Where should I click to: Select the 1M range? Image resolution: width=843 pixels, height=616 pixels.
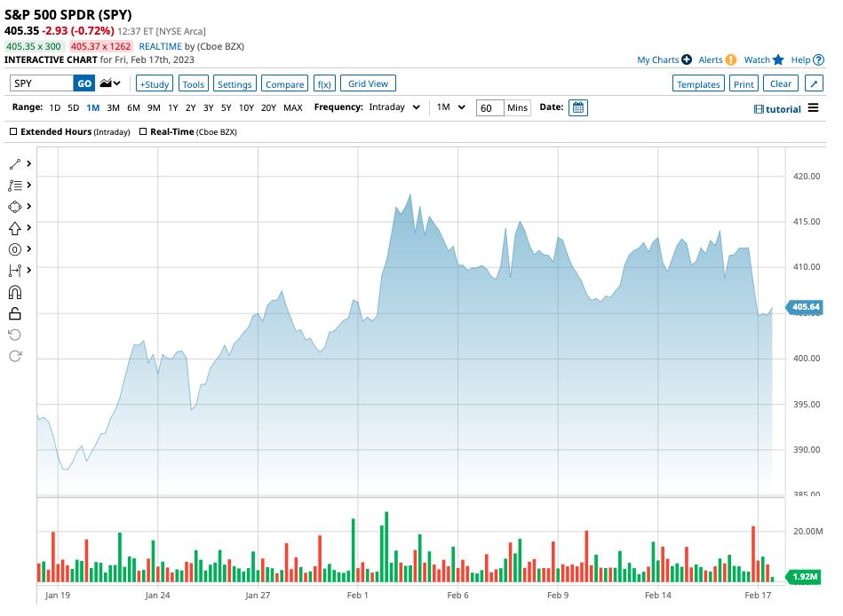[x=93, y=108]
